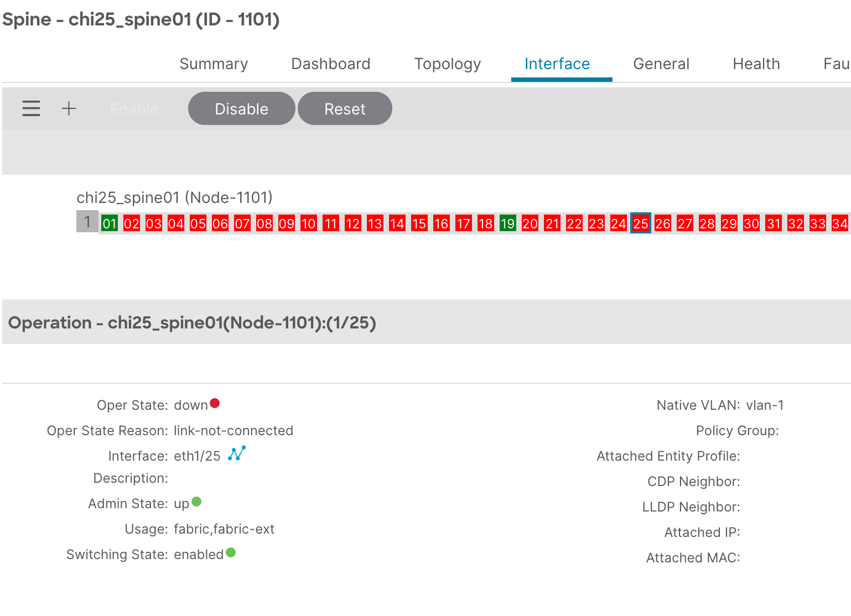The width and height of the screenshot is (851, 616).
Task: Click the red Oper State status indicator
Action: [x=215, y=404]
